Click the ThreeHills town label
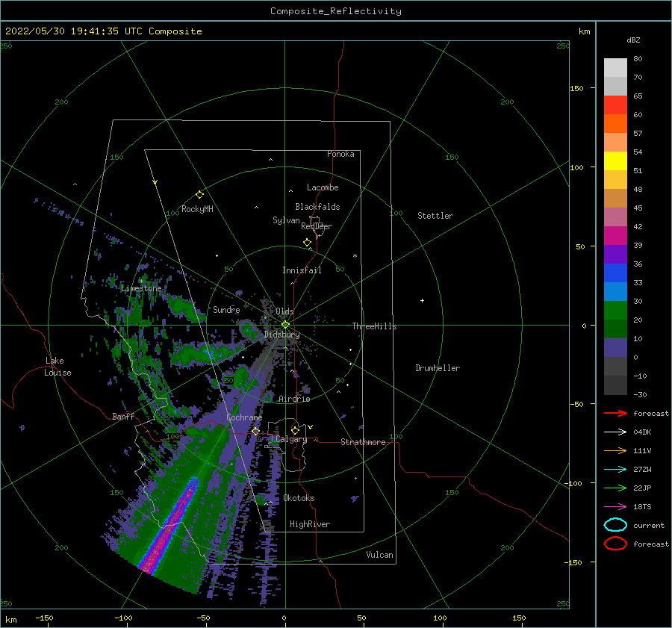The width and height of the screenshot is (672, 628). (x=375, y=326)
